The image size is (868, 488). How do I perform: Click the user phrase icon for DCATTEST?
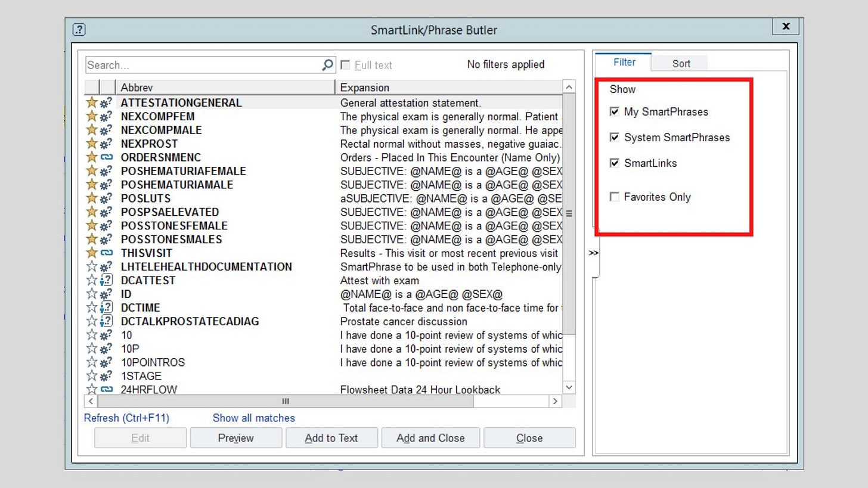[x=107, y=280]
